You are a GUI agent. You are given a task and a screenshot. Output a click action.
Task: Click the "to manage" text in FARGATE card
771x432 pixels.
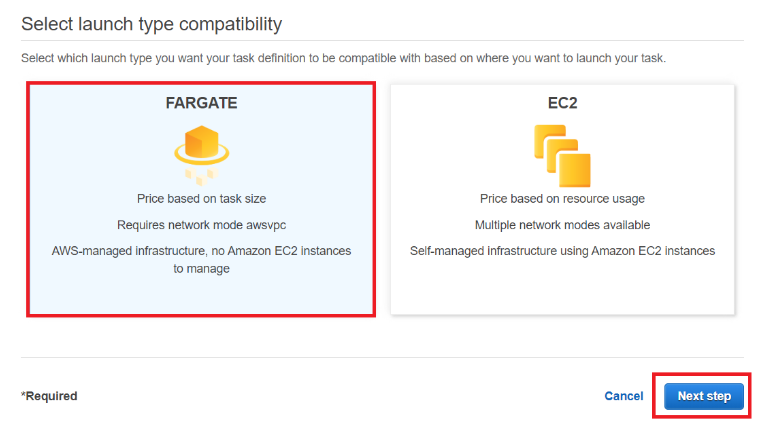[201, 269]
